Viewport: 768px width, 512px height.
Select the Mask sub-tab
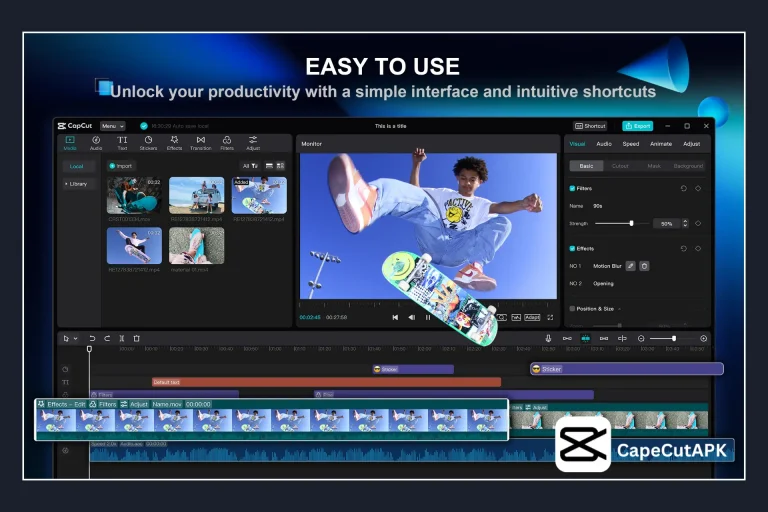pos(654,166)
